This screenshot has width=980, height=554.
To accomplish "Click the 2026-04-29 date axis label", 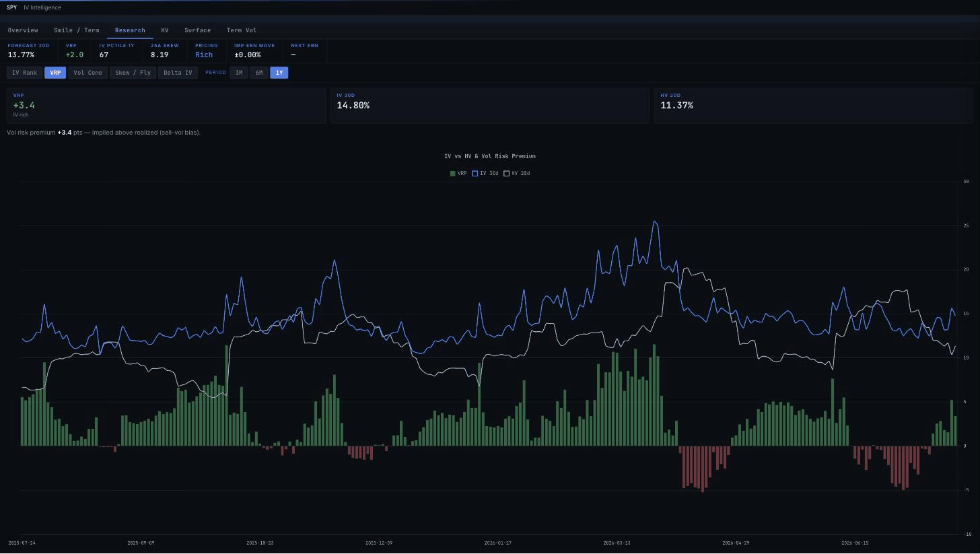I will point(736,543).
